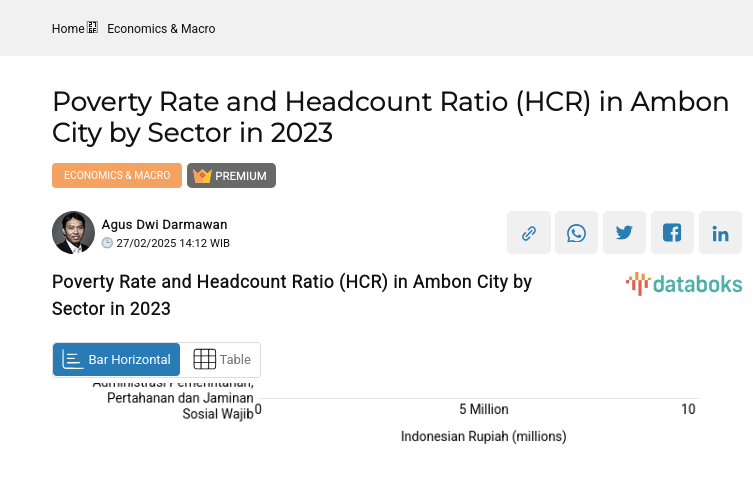This screenshot has height=498, width=753.
Task: Click the Indonesian Rupiah (millions) axis title
Action: click(x=484, y=437)
